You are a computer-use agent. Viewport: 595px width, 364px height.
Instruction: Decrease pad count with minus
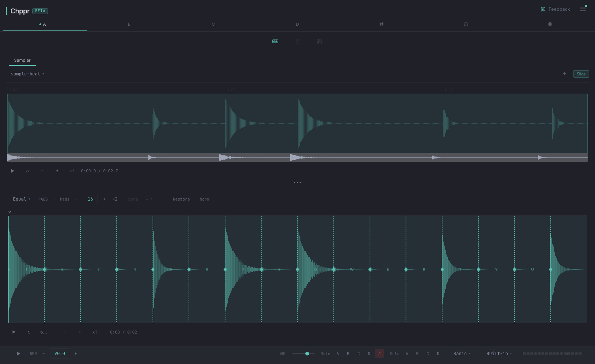pos(76,199)
